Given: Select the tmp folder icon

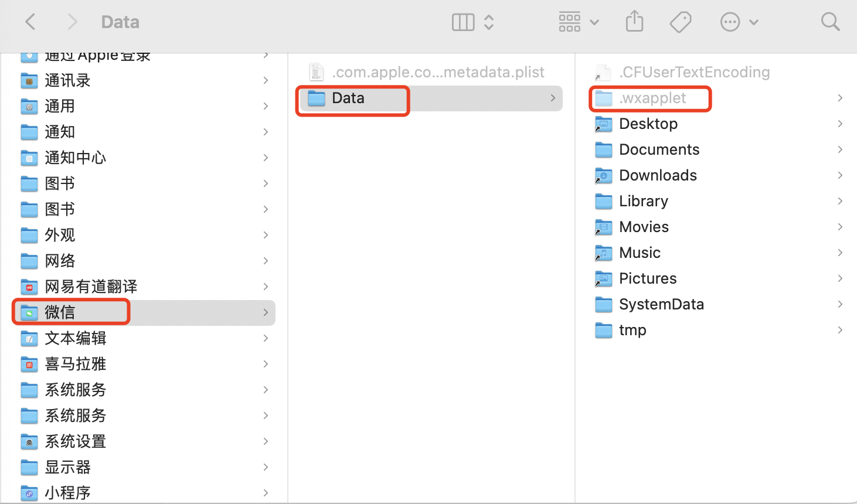Looking at the screenshot, I should 604,330.
